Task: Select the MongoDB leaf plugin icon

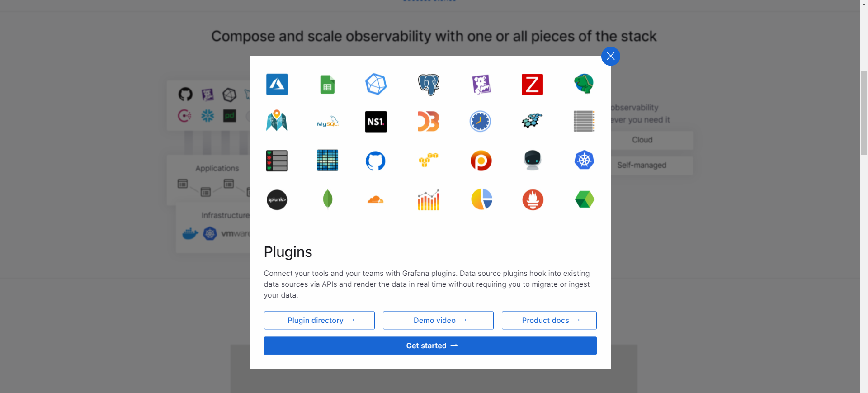Action: point(328,199)
